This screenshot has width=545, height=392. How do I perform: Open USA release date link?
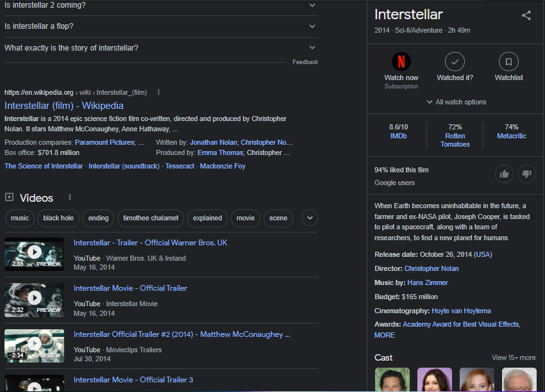pos(483,254)
